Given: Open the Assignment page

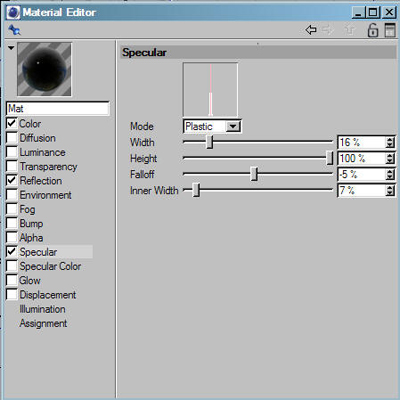Looking at the screenshot, I should pyautogui.click(x=43, y=323).
